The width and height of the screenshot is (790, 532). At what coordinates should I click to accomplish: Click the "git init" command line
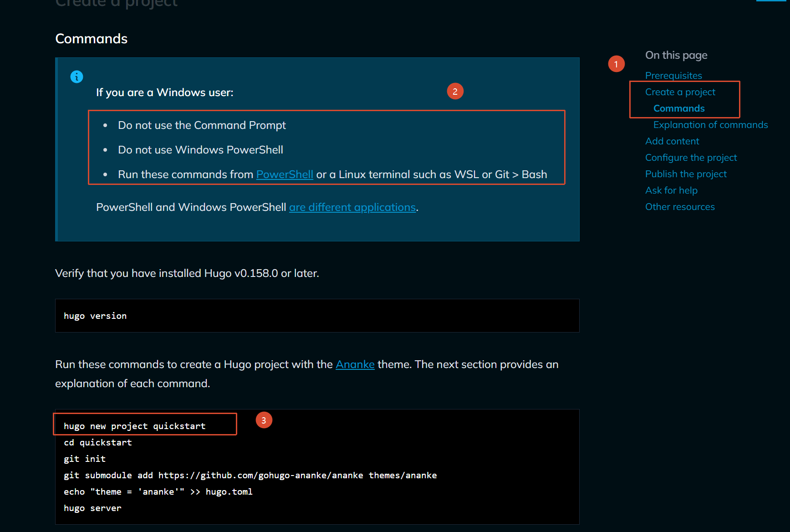point(85,459)
